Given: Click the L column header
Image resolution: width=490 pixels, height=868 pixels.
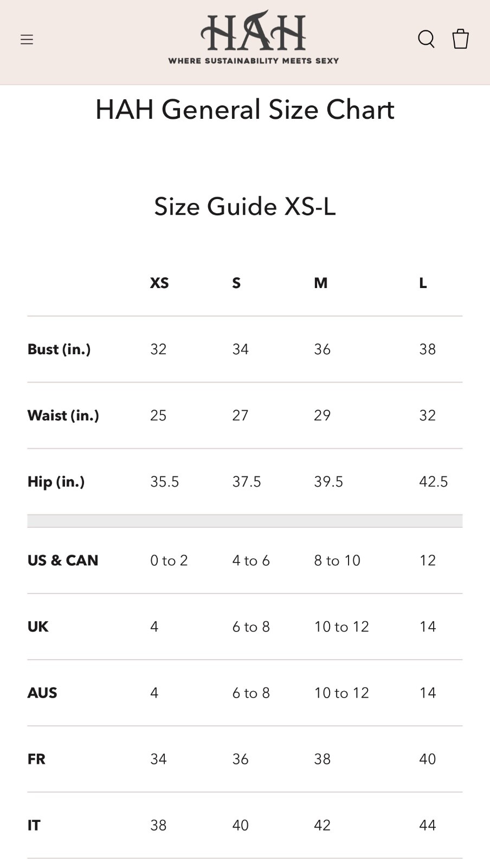Looking at the screenshot, I should tap(423, 283).
